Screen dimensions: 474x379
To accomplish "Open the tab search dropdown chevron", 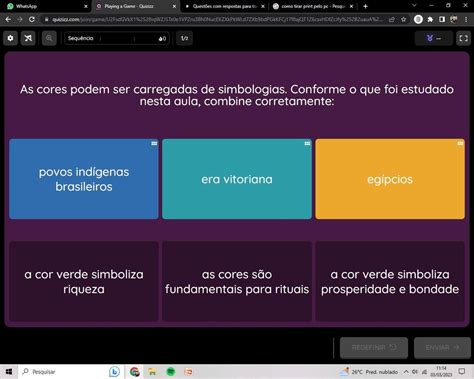I will pos(414,5).
